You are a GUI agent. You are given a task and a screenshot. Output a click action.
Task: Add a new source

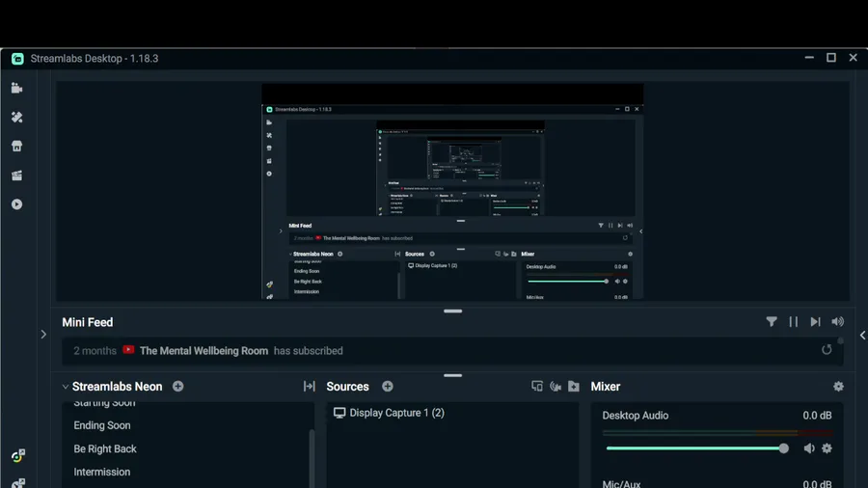tap(388, 386)
